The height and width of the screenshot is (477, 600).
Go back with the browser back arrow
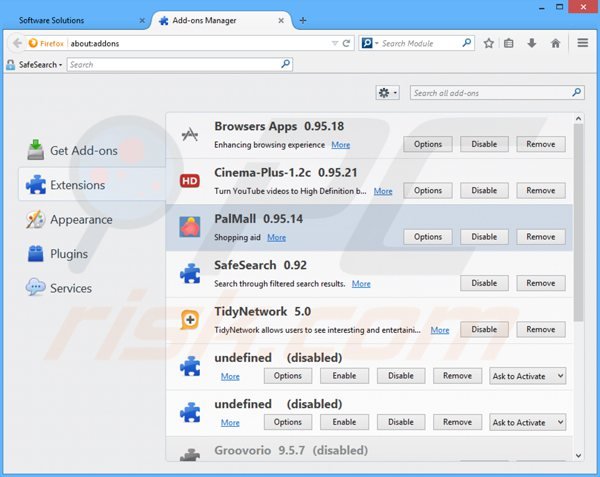point(16,43)
